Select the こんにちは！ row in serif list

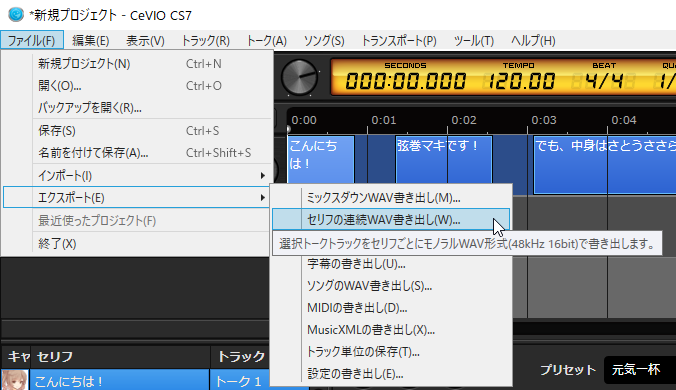click(120, 381)
